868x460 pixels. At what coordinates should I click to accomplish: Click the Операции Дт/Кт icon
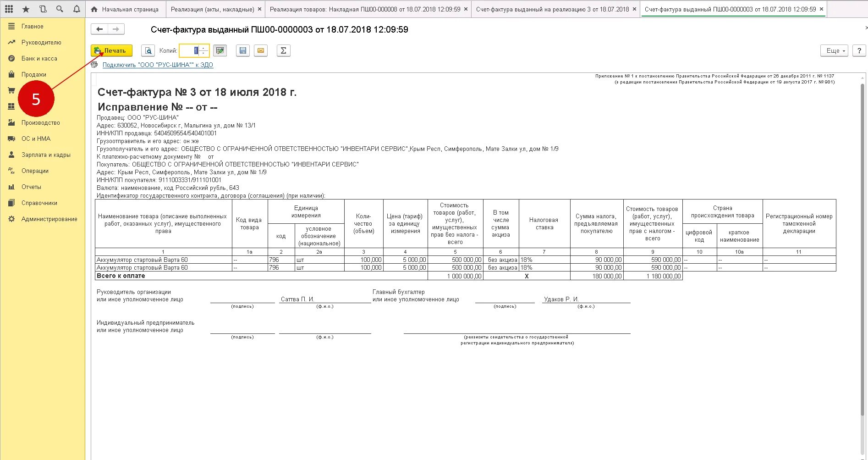pos(11,171)
